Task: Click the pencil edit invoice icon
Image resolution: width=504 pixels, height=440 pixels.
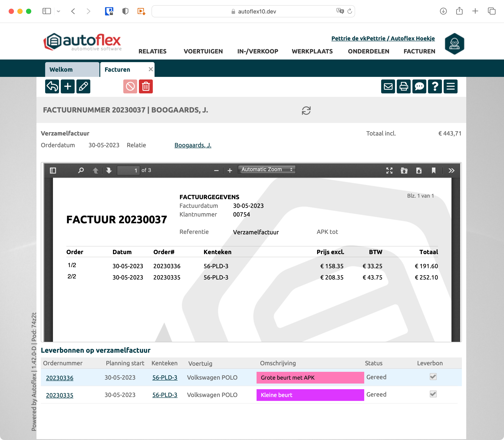Action: tap(83, 86)
